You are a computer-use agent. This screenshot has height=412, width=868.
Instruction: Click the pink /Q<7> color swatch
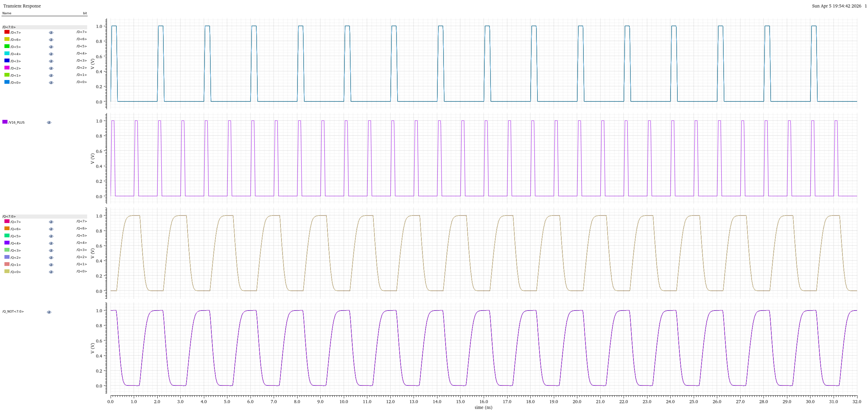(7, 221)
